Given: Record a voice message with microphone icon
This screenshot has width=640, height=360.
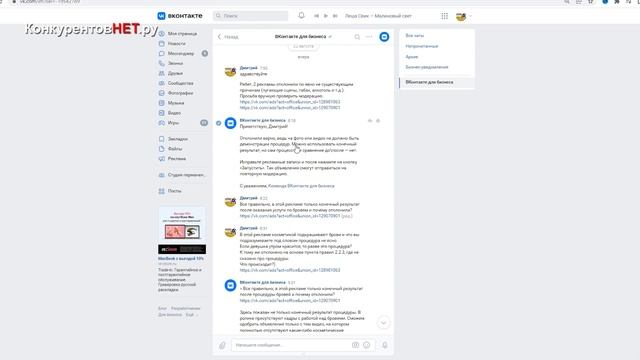Looking at the screenshot, I should click(384, 345).
